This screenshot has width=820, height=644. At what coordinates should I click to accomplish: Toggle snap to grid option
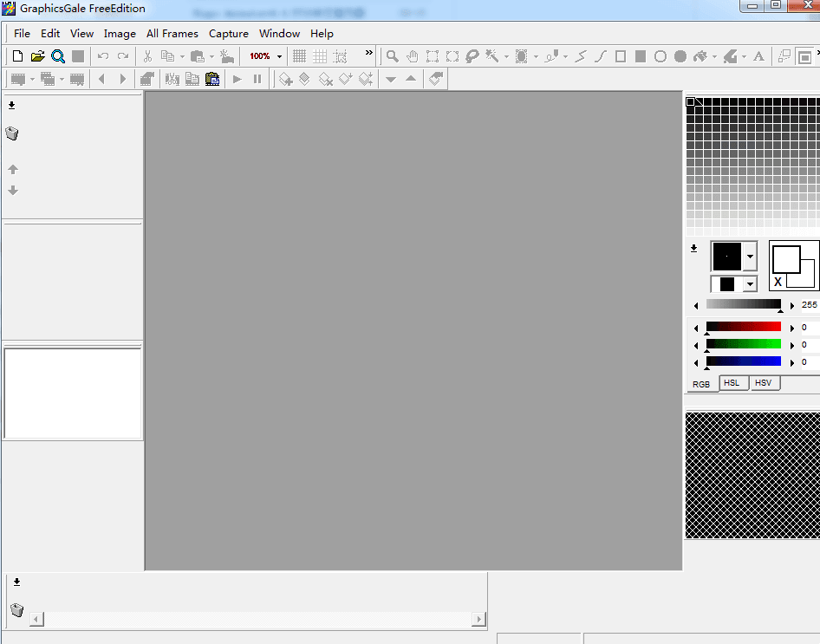click(341, 56)
